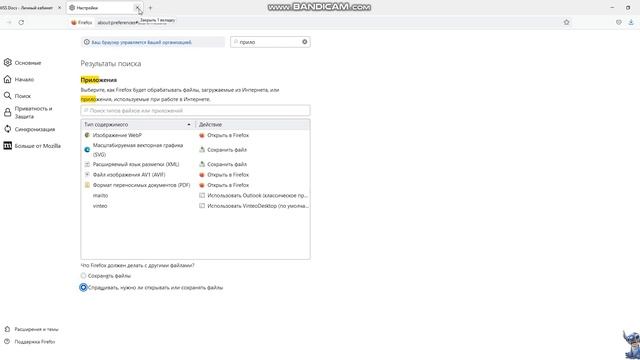Close the Настройки tab
This screenshot has width=640, height=360.
pyautogui.click(x=138, y=7)
